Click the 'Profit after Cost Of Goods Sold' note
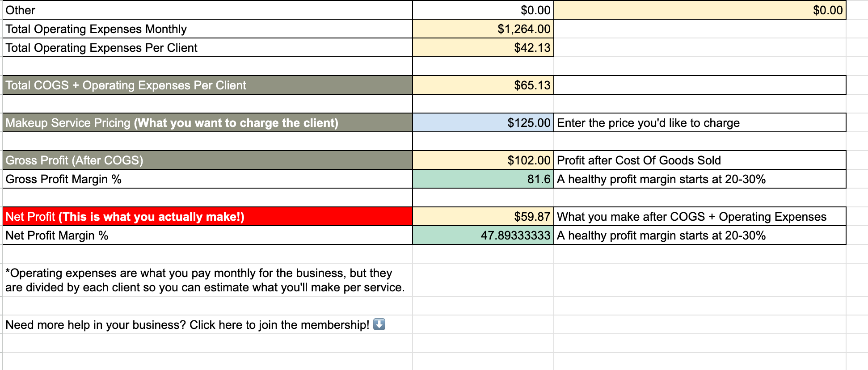868x370 pixels. (639, 160)
